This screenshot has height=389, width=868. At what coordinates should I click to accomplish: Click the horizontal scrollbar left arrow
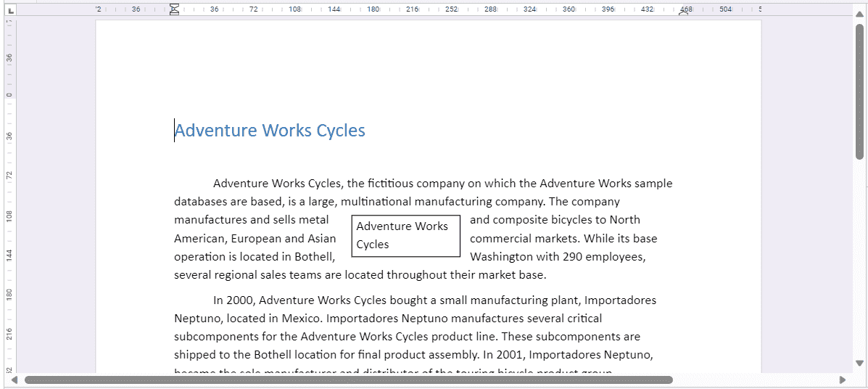tap(15, 380)
